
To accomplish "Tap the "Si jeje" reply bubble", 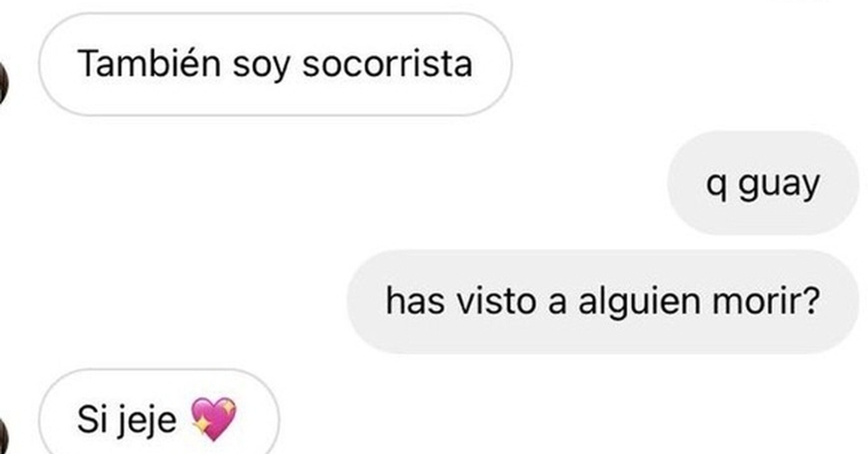I will 159,412.
